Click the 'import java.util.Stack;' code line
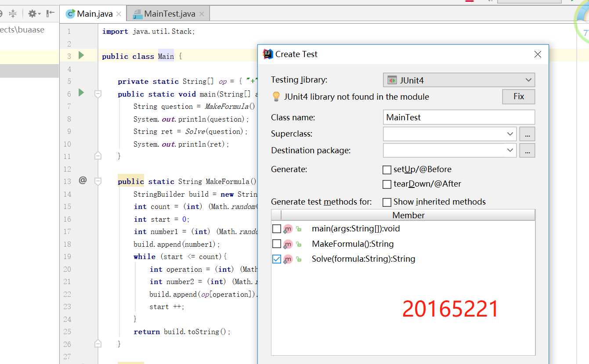The width and height of the screenshot is (589, 364). 148,31
